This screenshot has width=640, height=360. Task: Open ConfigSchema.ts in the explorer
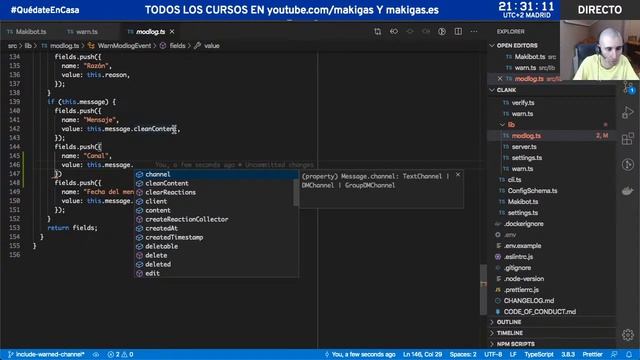pos(532,191)
